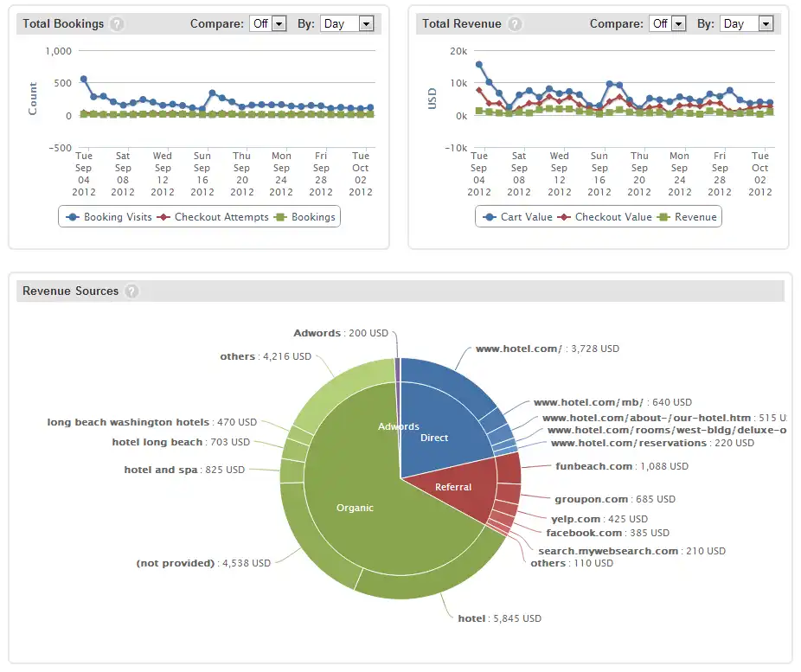
Task: Open the help icon beside Total Revenue
Action: click(x=515, y=24)
